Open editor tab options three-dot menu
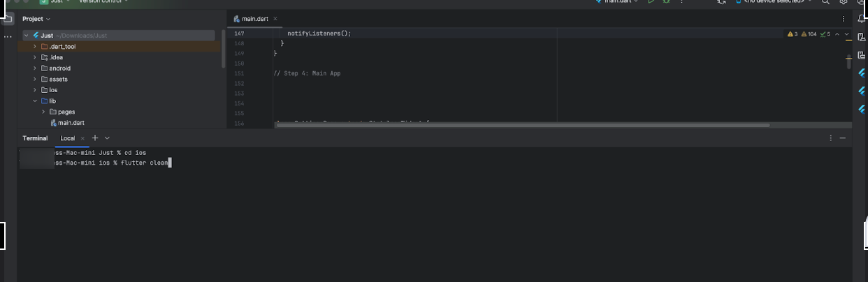868x282 pixels. [843, 19]
